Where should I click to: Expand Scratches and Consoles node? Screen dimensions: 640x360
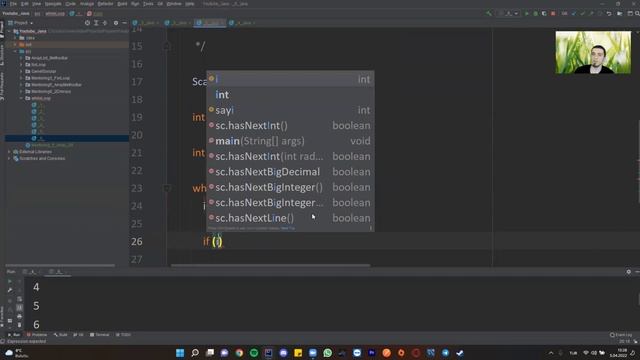click(9, 158)
